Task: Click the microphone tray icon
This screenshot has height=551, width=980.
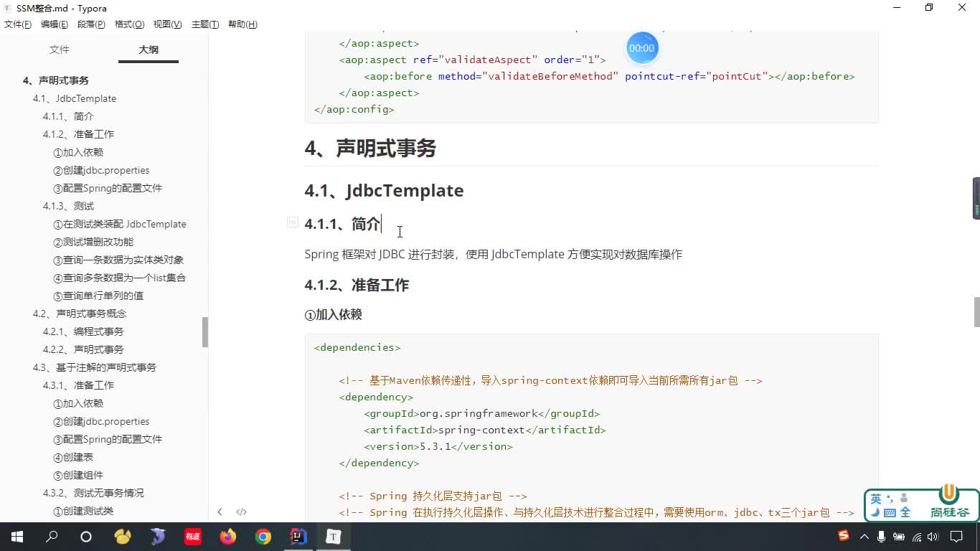Action: 881,536
